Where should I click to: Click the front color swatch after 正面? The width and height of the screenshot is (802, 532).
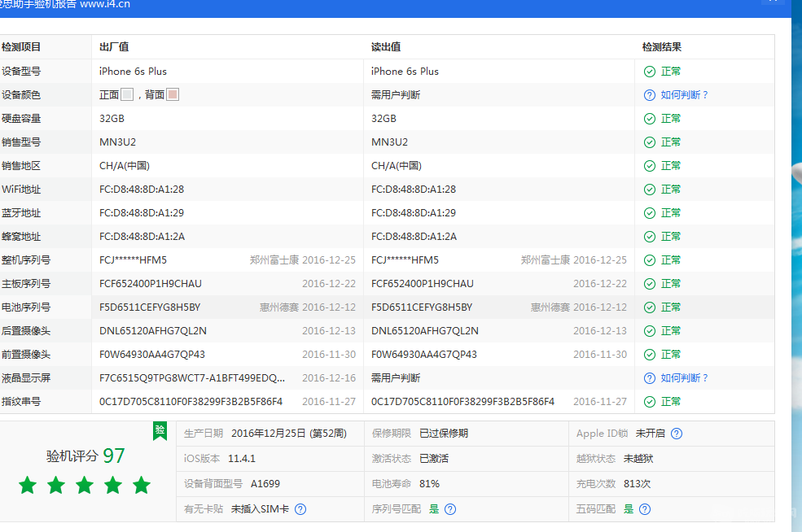pos(127,94)
